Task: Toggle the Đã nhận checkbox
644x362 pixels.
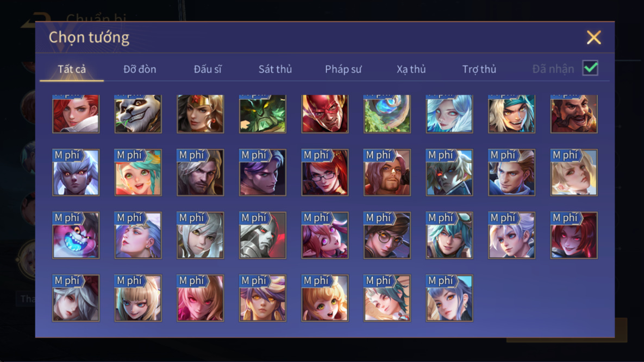Action: 590,68
